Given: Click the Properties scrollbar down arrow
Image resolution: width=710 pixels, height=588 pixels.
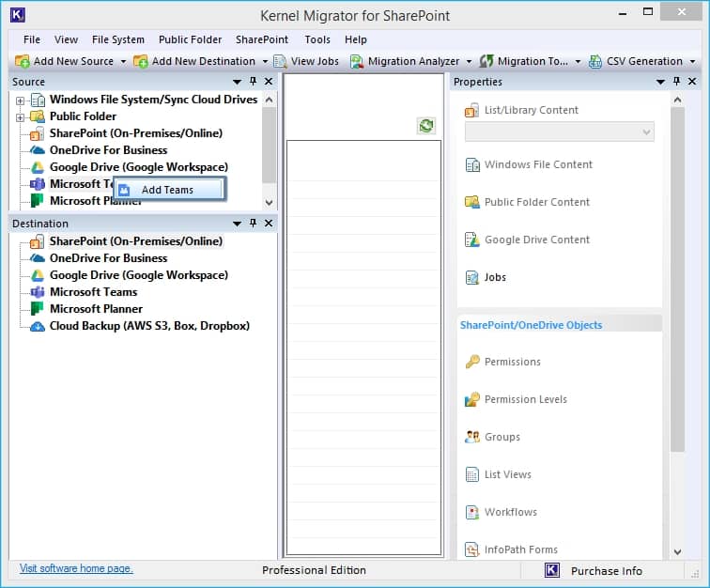Looking at the screenshot, I should coord(677,552).
